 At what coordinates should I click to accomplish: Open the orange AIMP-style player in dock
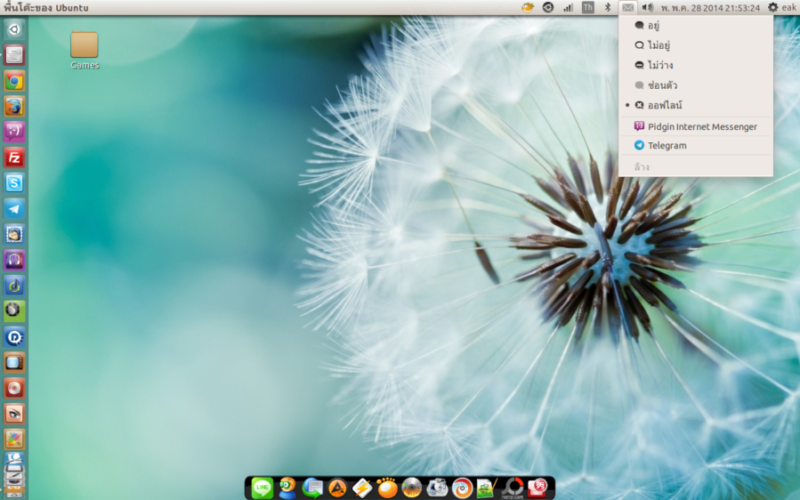(337, 488)
